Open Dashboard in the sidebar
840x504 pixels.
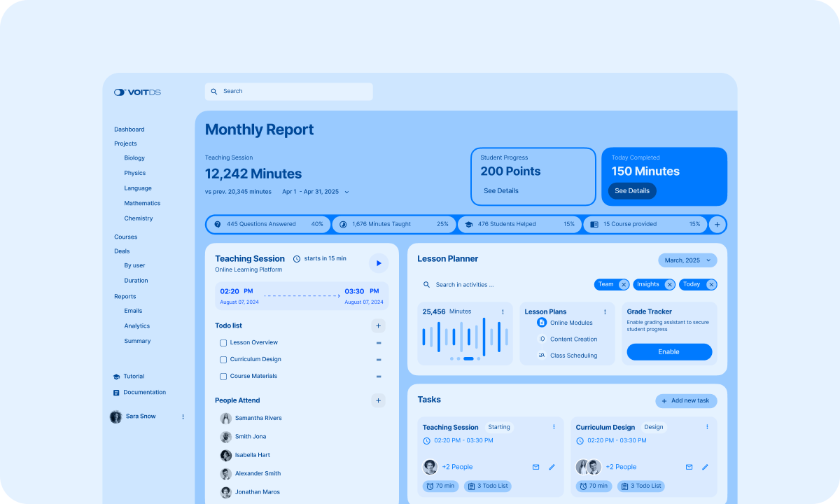pyautogui.click(x=129, y=129)
